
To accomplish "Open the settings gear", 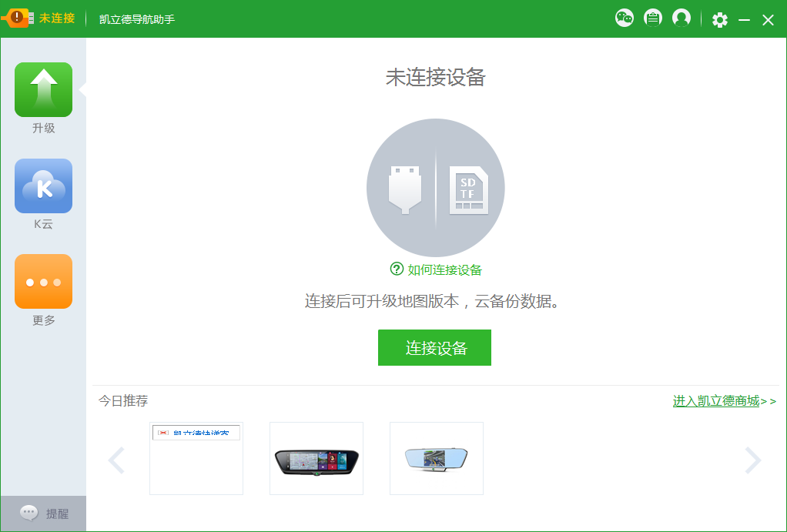I will pyautogui.click(x=720, y=20).
